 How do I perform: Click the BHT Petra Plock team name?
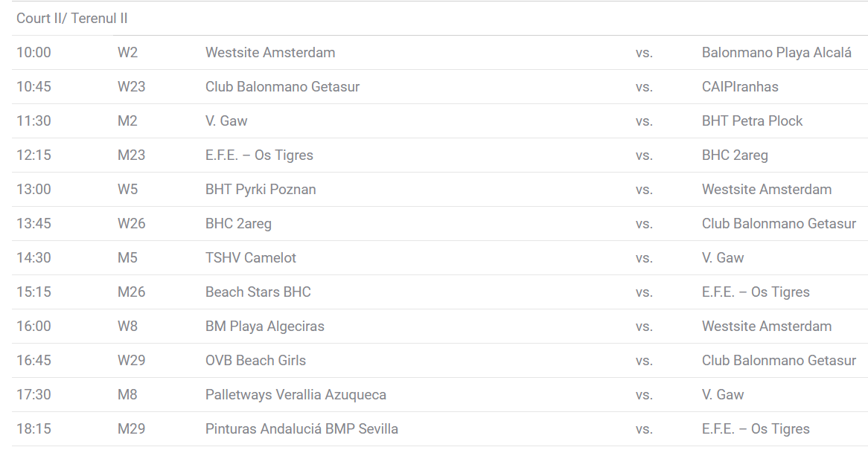coord(752,121)
